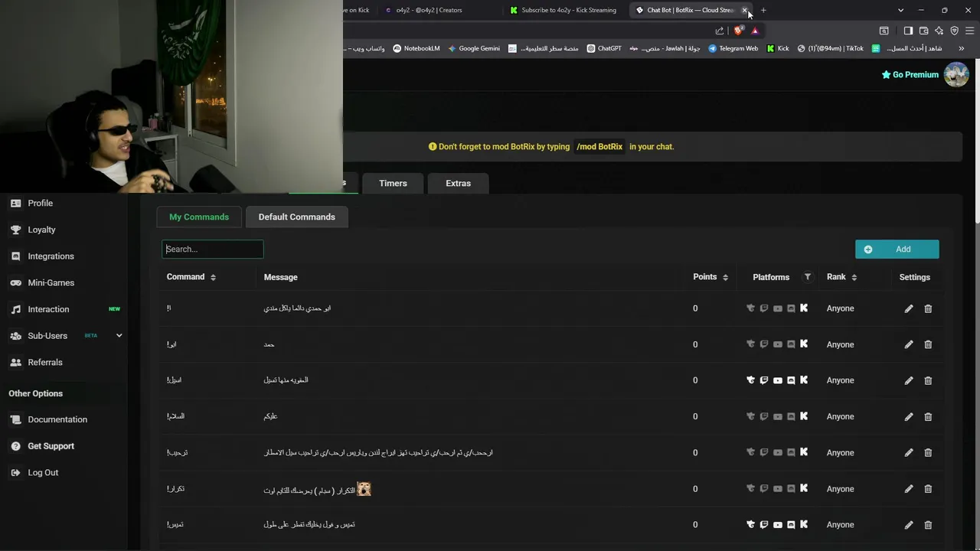The image size is (980, 551).
Task: Click the pencil icon on the !تكرار row
Action: click(x=909, y=488)
